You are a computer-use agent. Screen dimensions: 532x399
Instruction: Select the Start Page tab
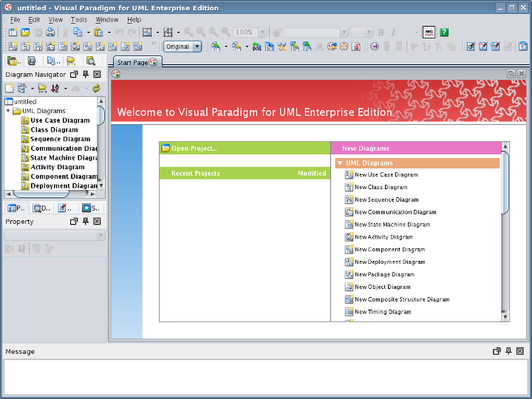[x=137, y=62]
